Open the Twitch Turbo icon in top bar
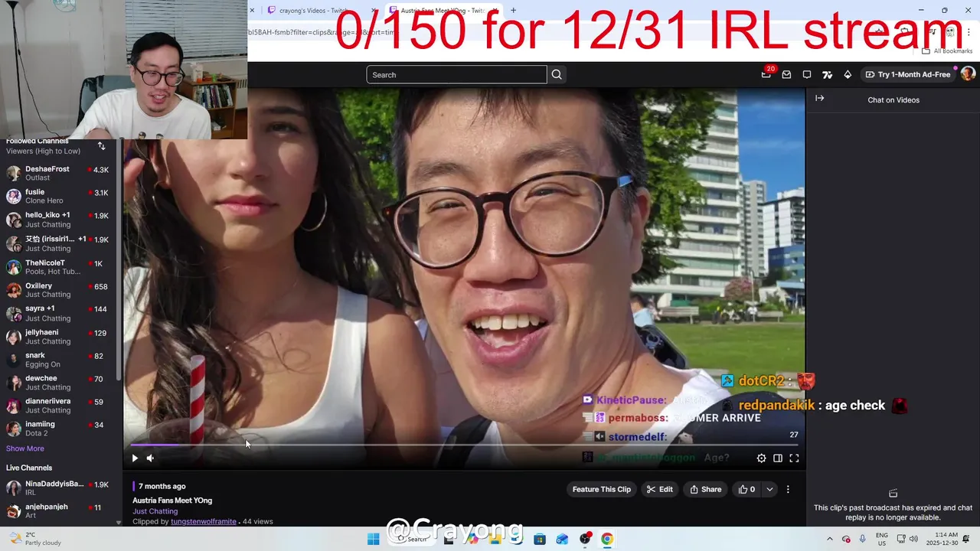This screenshot has width=980, height=551. [x=827, y=74]
